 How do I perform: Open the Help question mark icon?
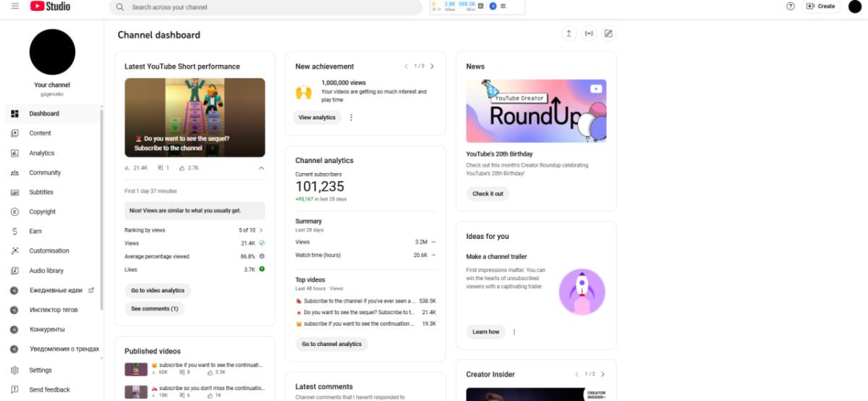(790, 6)
